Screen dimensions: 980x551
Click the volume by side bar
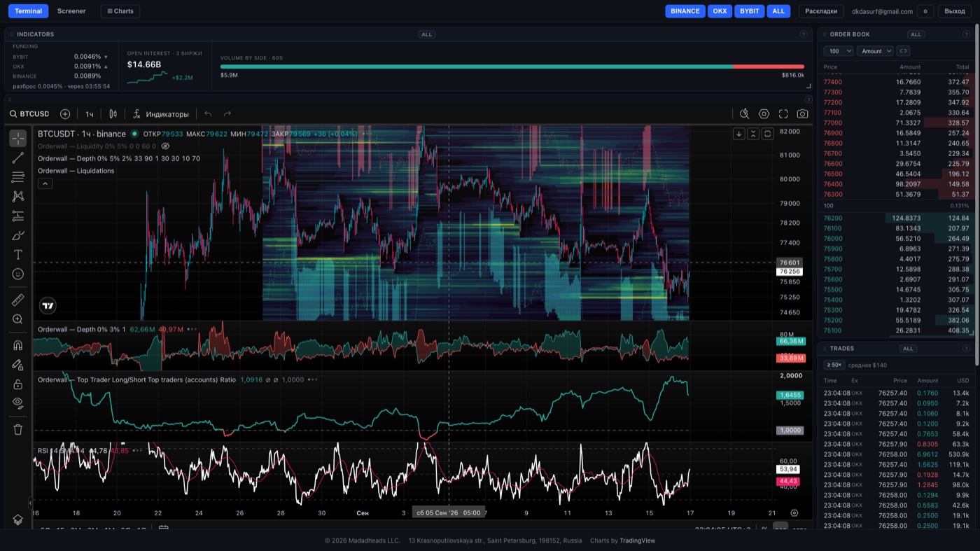512,67
